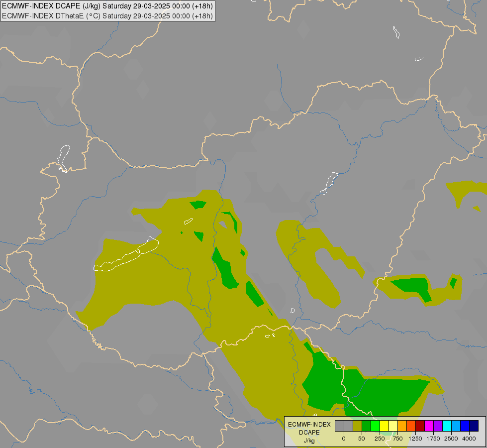Click the '4000' legend scale label
Image resolution: width=487 pixels, height=448 pixels.
(x=469, y=439)
